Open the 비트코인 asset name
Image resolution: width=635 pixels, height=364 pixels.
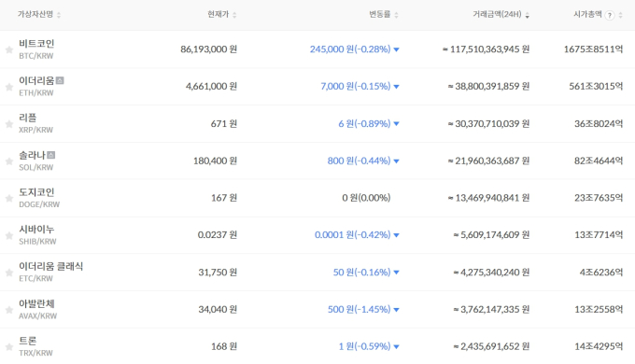tap(36, 43)
